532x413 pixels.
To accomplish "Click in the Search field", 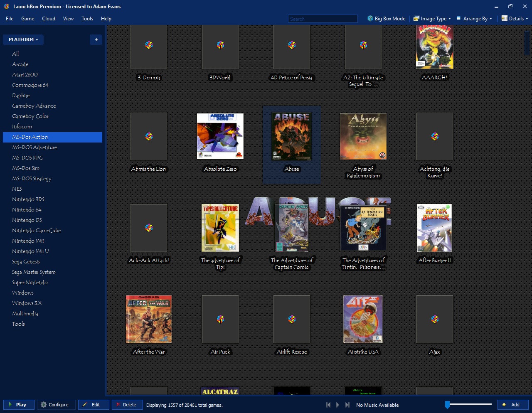I will pos(323,19).
